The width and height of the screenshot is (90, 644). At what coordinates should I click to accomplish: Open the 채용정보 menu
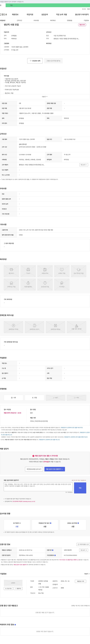[15, 15]
